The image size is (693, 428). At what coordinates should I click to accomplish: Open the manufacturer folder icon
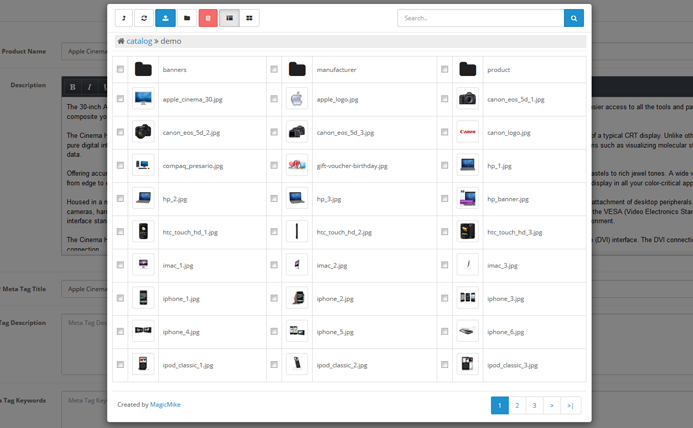[297, 69]
